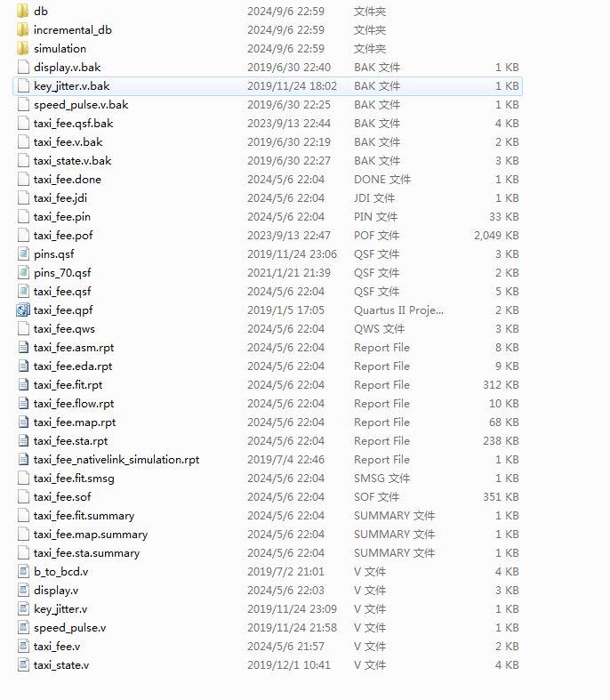Click the speed_pulse.v file icon
Image resolution: width=610 pixels, height=700 pixels.
[23, 628]
